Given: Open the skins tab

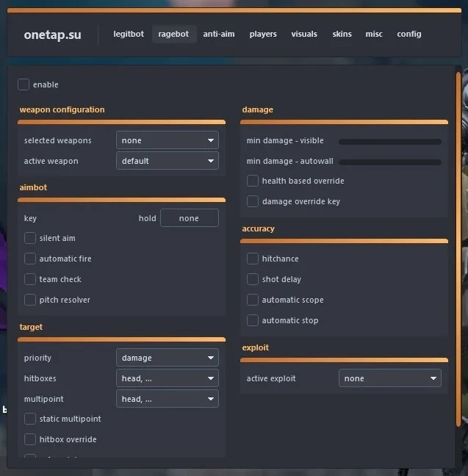Looking at the screenshot, I should coord(342,34).
